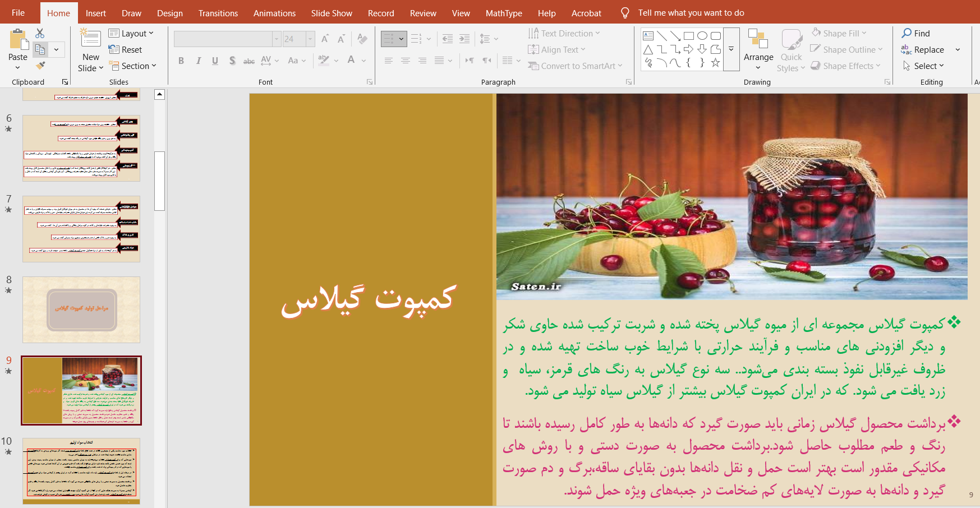Image resolution: width=980 pixels, height=508 pixels.
Task: Toggle Italic formatting
Action: tap(198, 61)
